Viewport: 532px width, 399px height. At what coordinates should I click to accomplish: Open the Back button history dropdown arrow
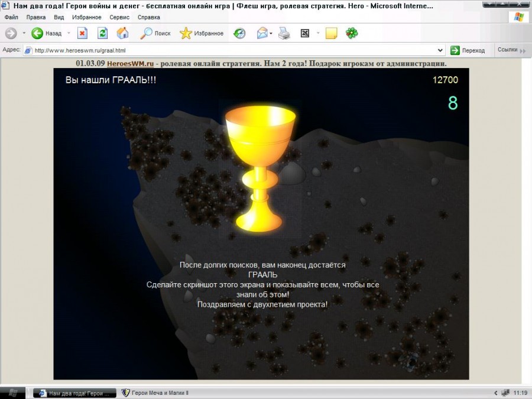[69, 33]
